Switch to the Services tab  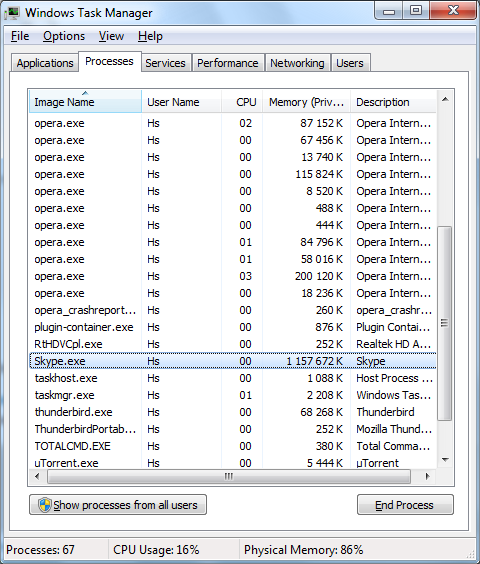166,63
